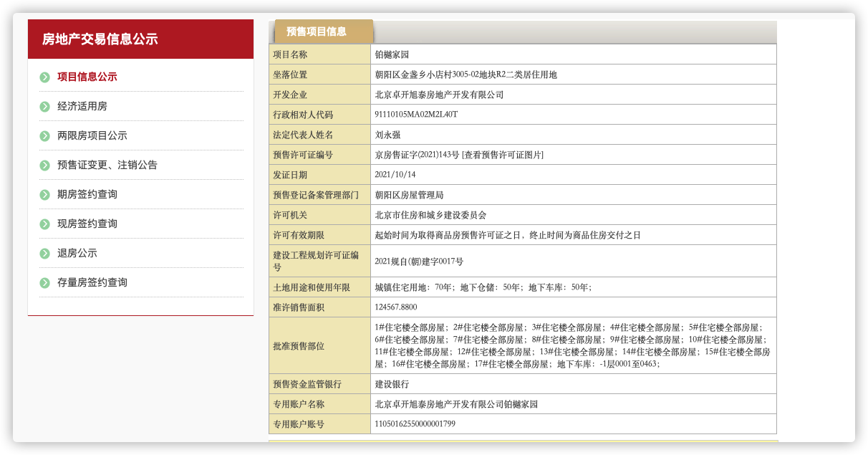Click the green arrow icon beside 预售证变更、注销公告
868x455 pixels.
[x=44, y=166]
